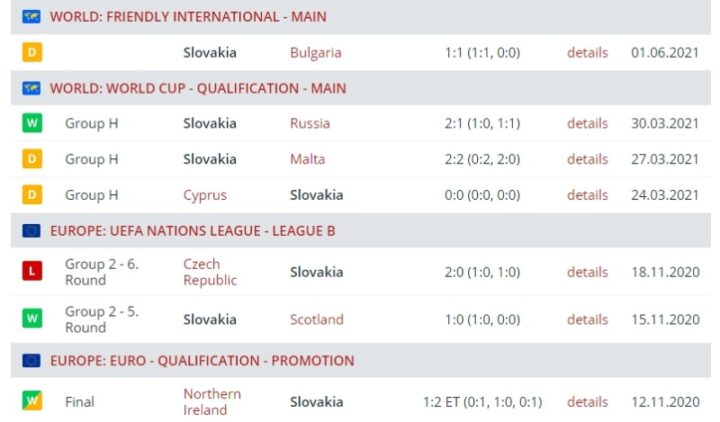The image size is (720, 422).
Task: Click the win badge for Slovakia–Russia
Action: [32, 124]
